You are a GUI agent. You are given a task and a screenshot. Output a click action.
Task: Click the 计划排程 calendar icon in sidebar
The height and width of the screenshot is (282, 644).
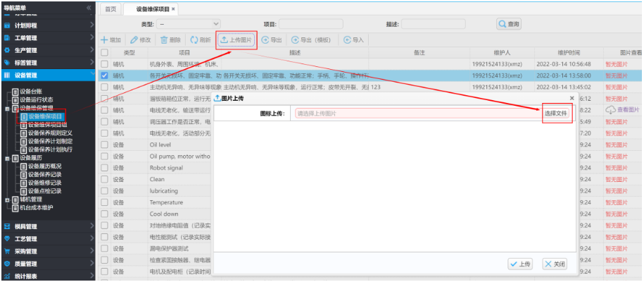point(7,25)
